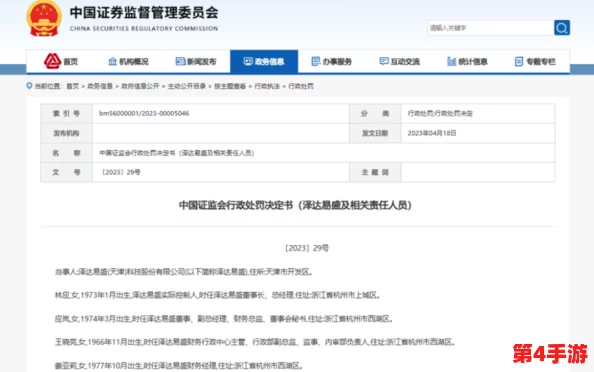The height and width of the screenshot is (372, 594).
Task: Click the 索引号 label cell
Action: coord(66,113)
